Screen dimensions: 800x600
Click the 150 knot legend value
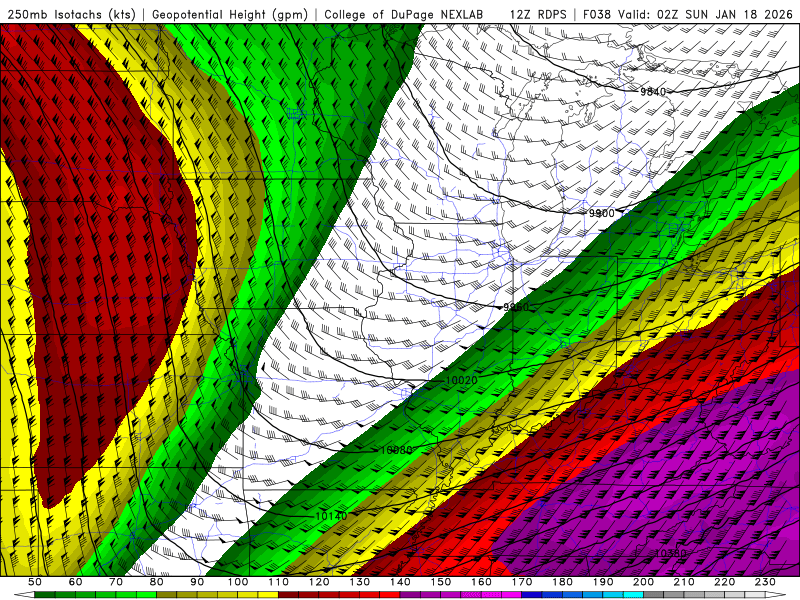[x=441, y=582]
